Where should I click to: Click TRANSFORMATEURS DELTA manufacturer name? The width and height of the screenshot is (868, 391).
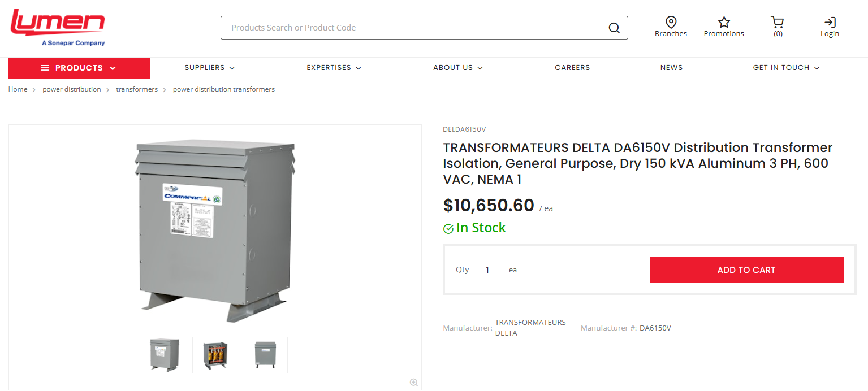click(x=530, y=328)
